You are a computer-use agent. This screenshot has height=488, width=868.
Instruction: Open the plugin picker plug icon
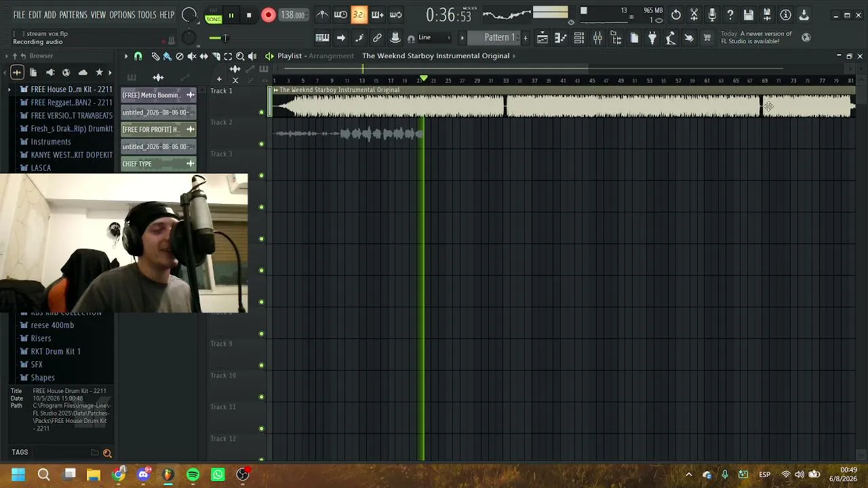652,38
